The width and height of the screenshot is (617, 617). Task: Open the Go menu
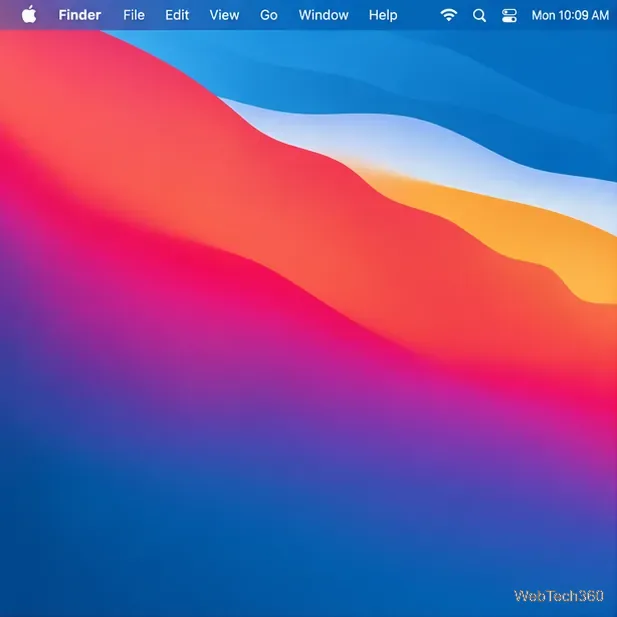pos(269,15)
